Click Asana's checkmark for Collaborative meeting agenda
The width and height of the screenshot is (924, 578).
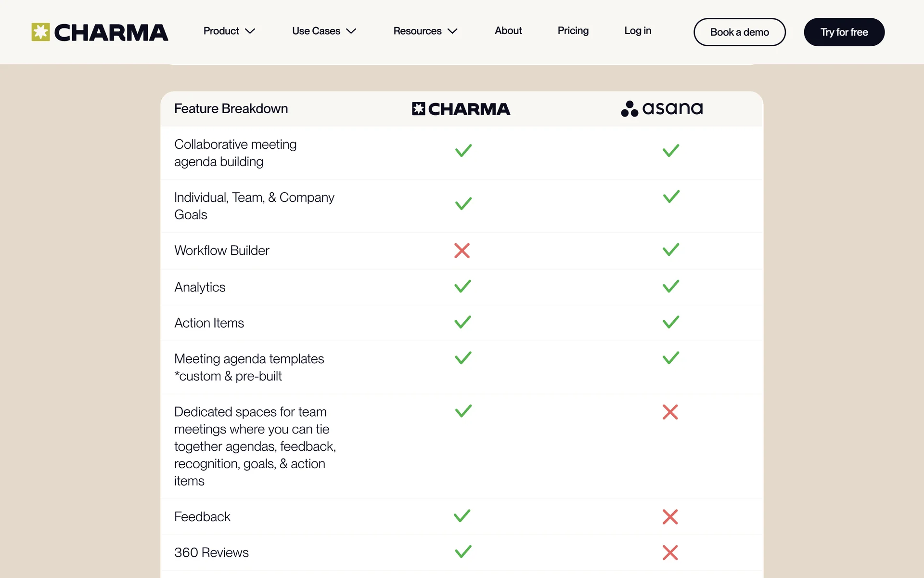click(670, 151)
